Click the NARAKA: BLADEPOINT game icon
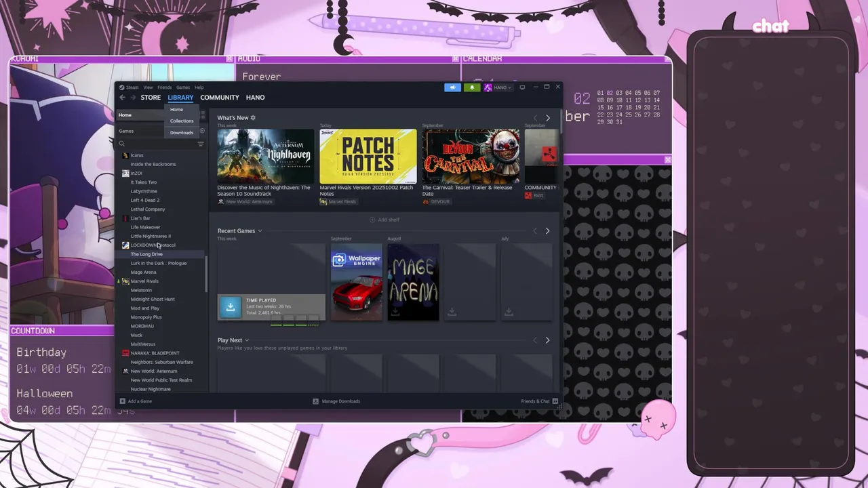This screenshot has width=868, height=488. [x=125, y=353]
